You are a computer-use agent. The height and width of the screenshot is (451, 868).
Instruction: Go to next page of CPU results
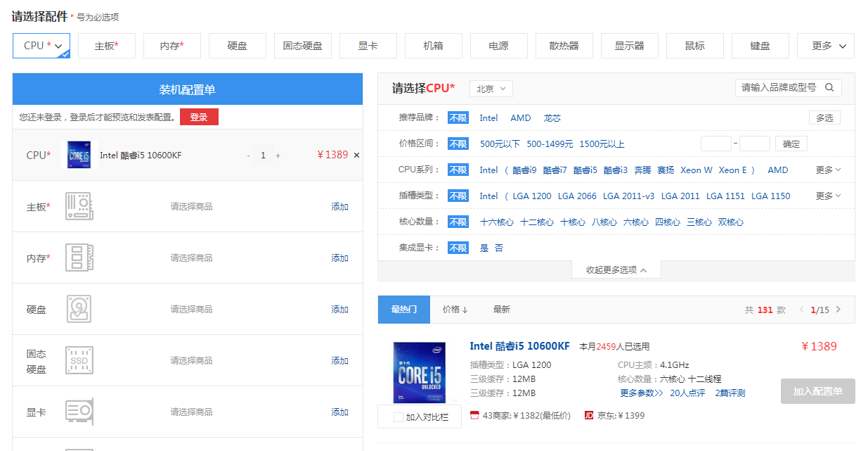pyautogui.click(x=838, y=310)
